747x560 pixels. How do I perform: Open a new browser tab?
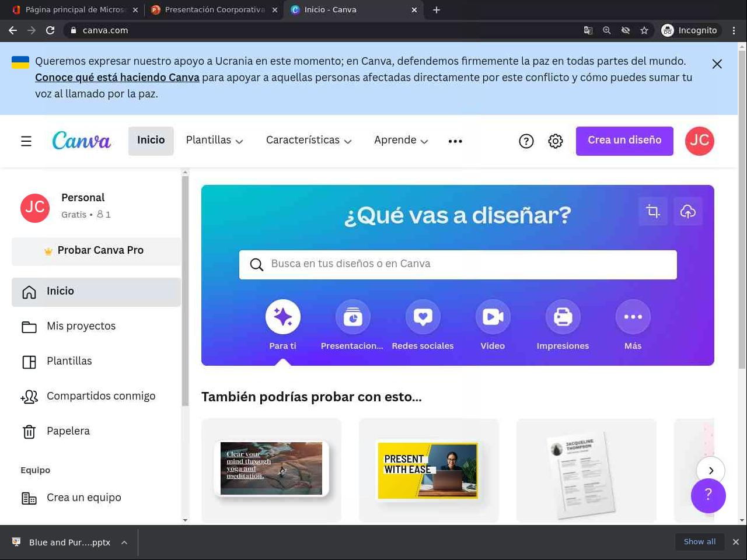[x=437, y=10]
